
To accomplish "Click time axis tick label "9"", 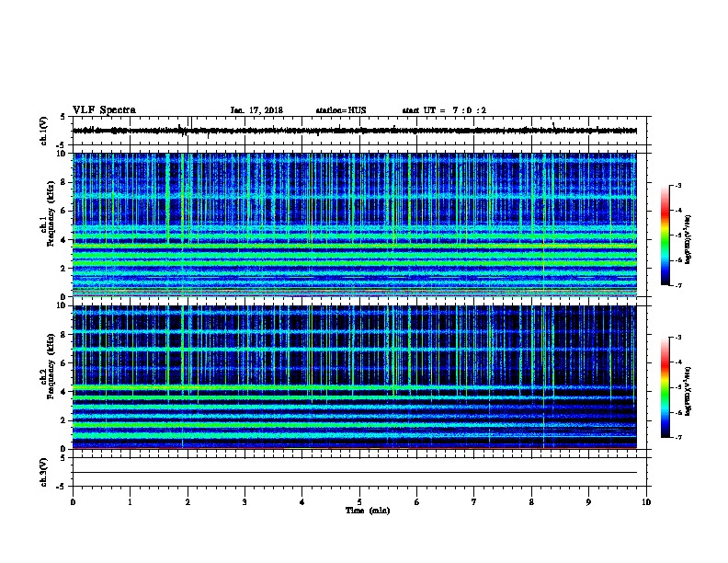I will click(x=588, y=502).
